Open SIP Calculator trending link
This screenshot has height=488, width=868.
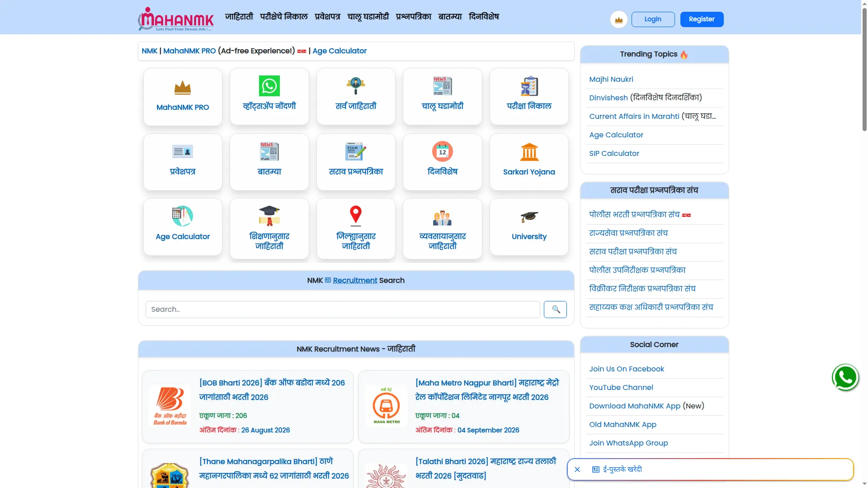[614, 154]
